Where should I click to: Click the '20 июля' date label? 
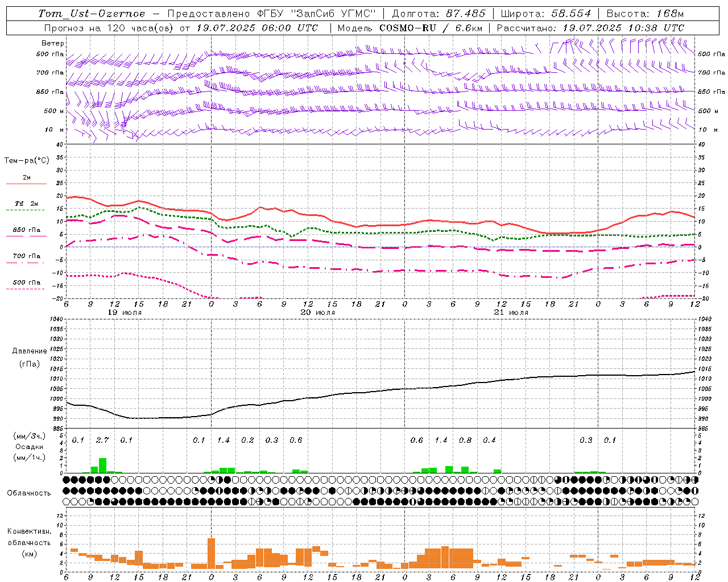coord(318,313)
